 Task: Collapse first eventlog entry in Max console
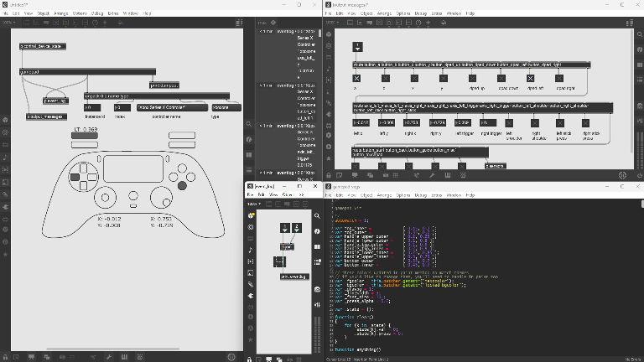tap(261, 31)
